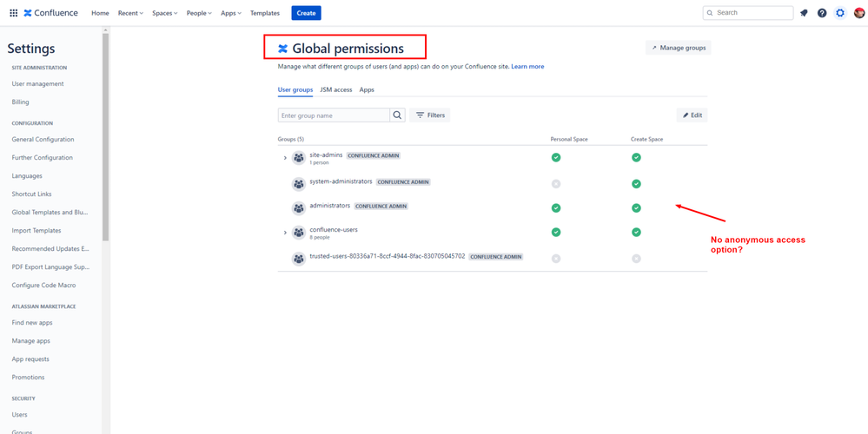Expand the confluence-users group row
The height and width of the screenshot is (434, 868).
click(x=285, y=233)
